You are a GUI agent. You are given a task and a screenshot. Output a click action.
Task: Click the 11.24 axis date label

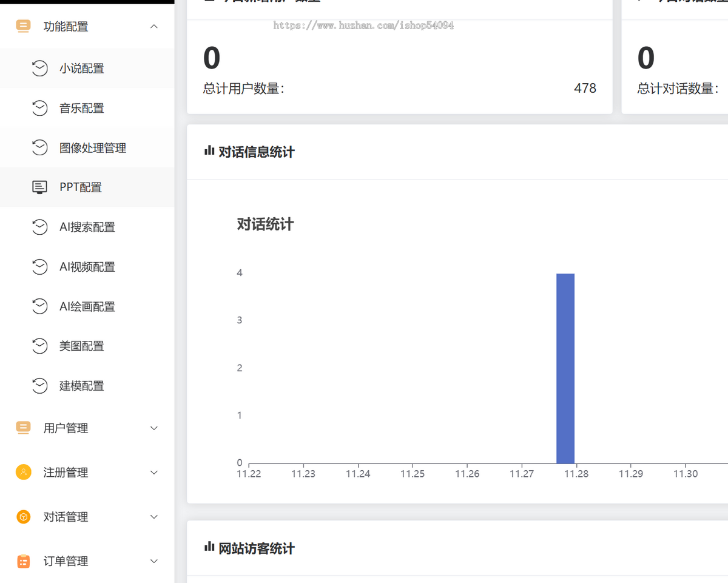358,474
